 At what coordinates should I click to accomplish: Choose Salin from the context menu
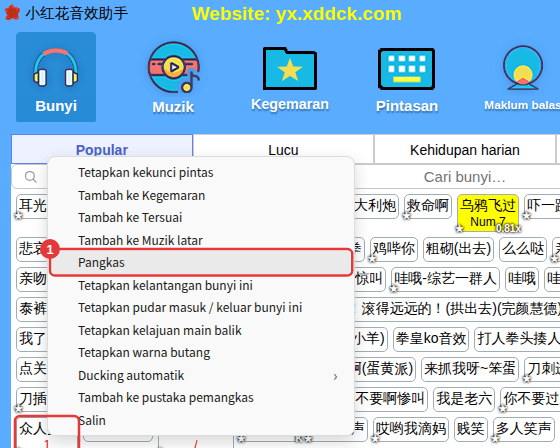pyautogui.click(x=92, y=420)
